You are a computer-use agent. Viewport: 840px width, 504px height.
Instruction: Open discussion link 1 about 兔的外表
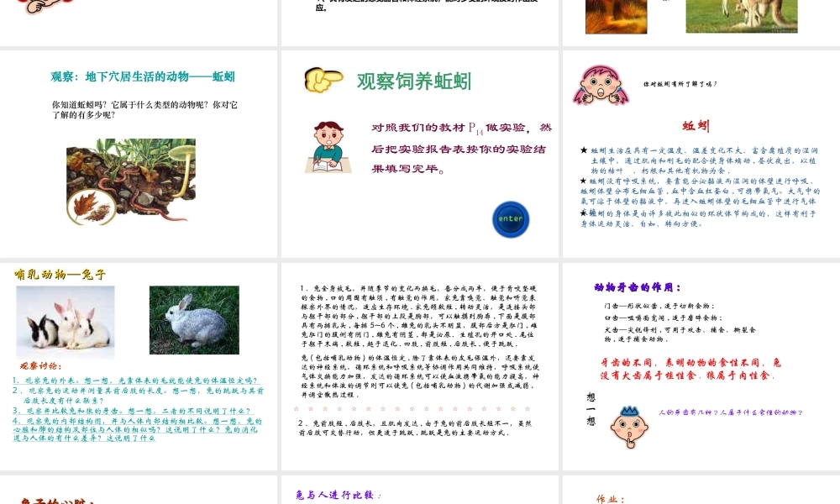click(137, 381)
